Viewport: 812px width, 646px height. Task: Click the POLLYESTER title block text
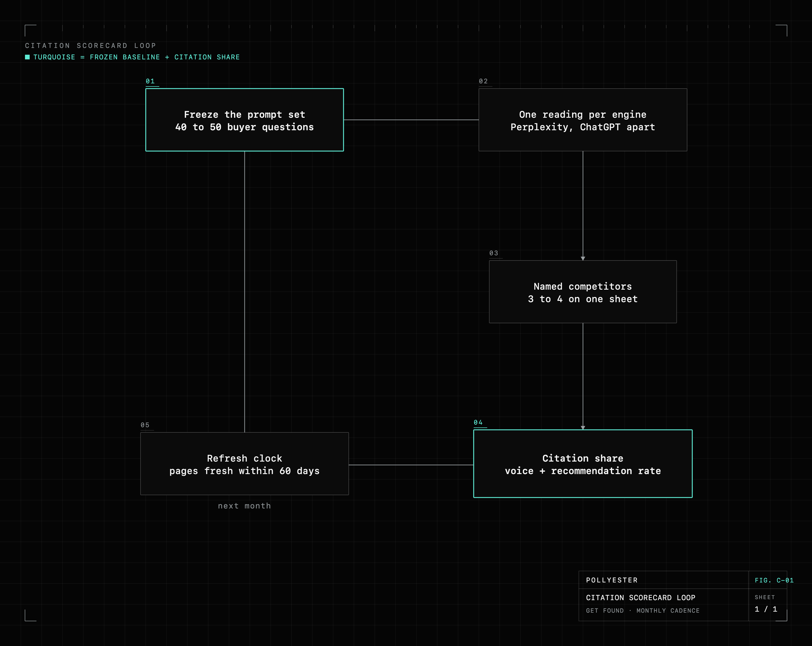point(612,580)
